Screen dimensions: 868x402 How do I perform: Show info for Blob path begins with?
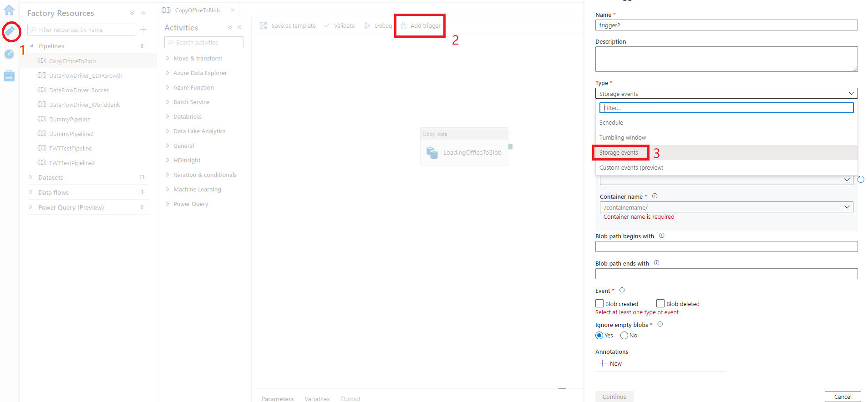[661, 236]
